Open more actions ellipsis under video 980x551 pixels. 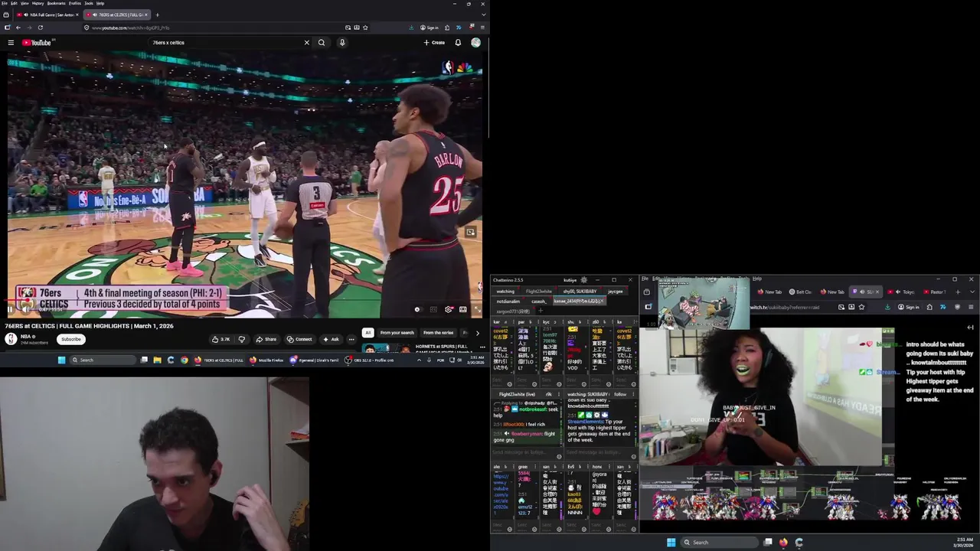pyautogui.click(x=351, y=339)
